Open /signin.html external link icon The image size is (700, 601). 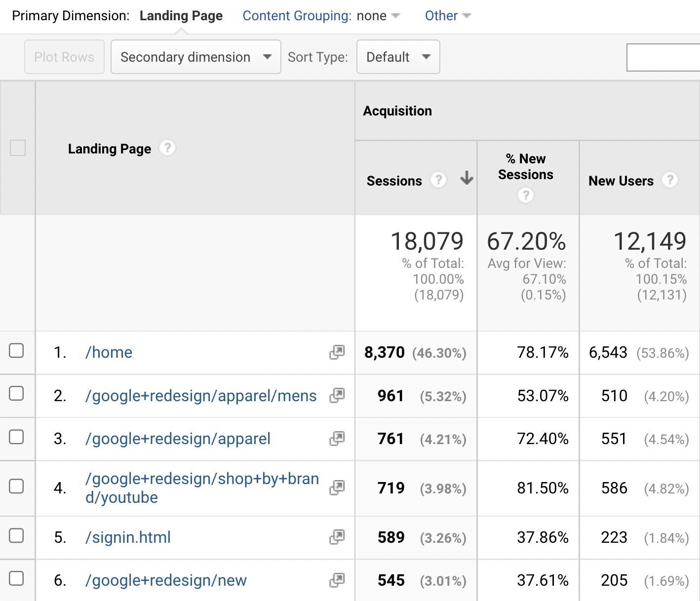[337, 537]
